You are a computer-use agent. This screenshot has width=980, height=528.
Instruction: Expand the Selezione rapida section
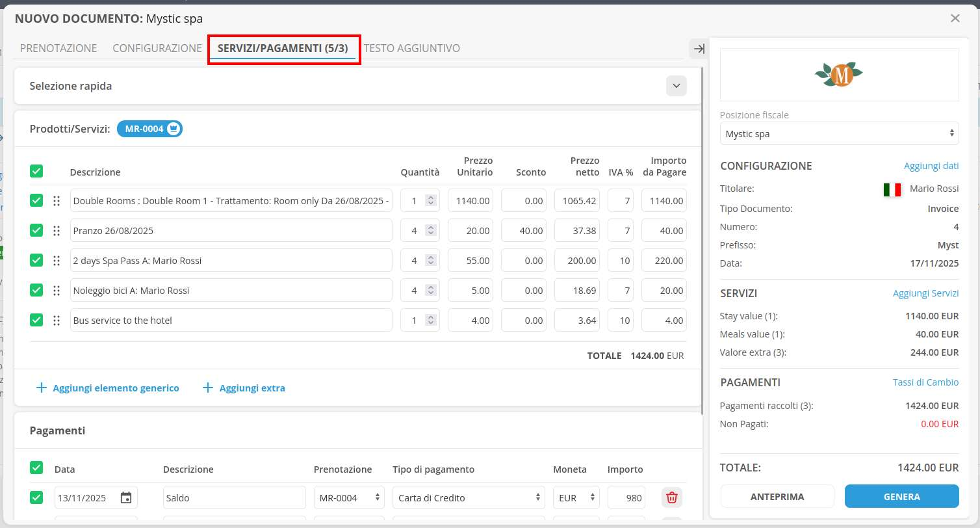click(676, 86)
